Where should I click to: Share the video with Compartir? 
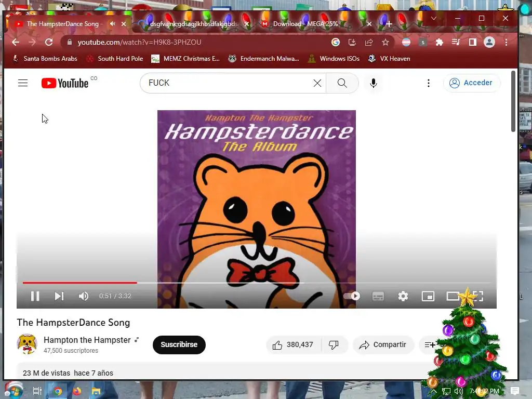(x=383, y=345)
